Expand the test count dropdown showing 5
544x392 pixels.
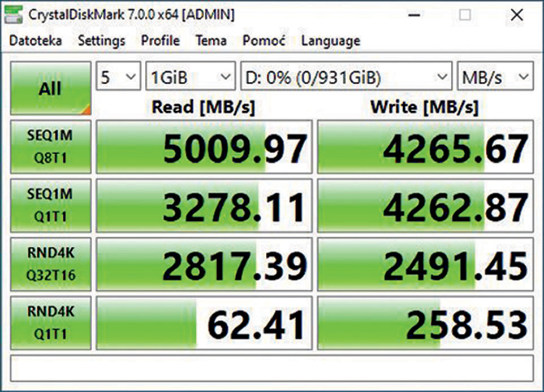(118, 76)
